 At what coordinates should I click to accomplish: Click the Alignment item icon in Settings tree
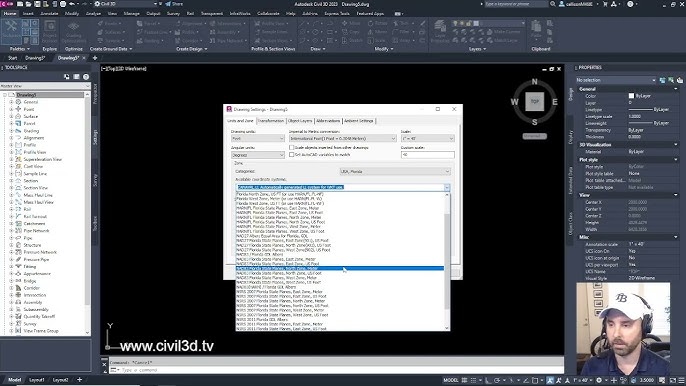[x=18, y=138]
